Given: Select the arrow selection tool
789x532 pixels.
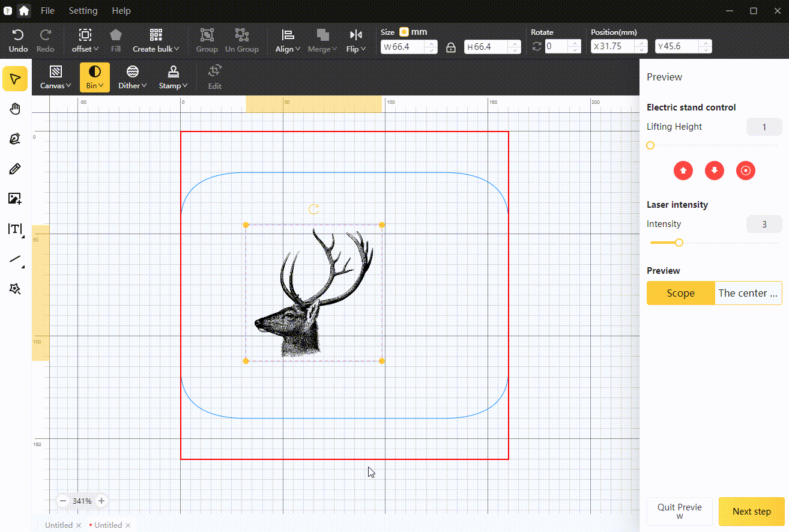Looking at the screenshot, I should [x=15, y=79].
